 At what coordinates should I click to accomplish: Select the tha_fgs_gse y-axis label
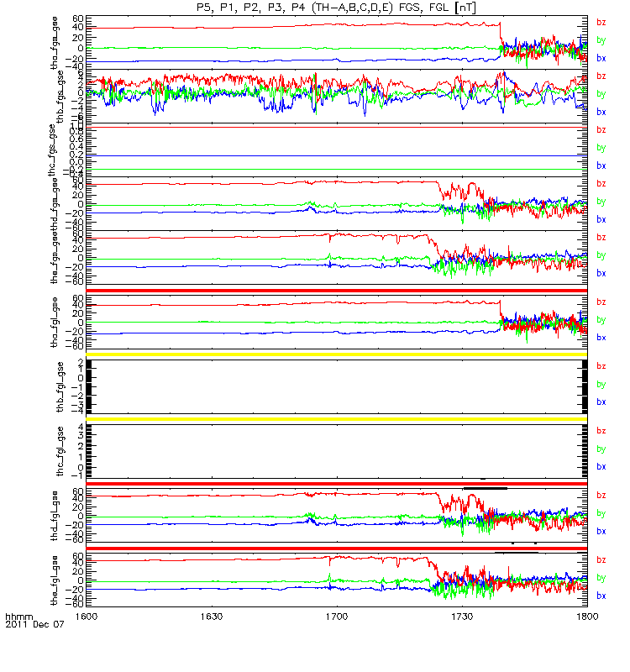[55, 43]
